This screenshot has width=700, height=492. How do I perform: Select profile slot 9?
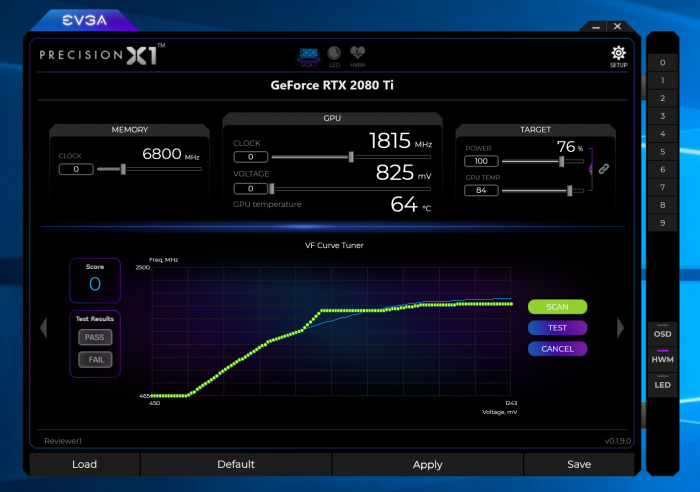point(662,223)
